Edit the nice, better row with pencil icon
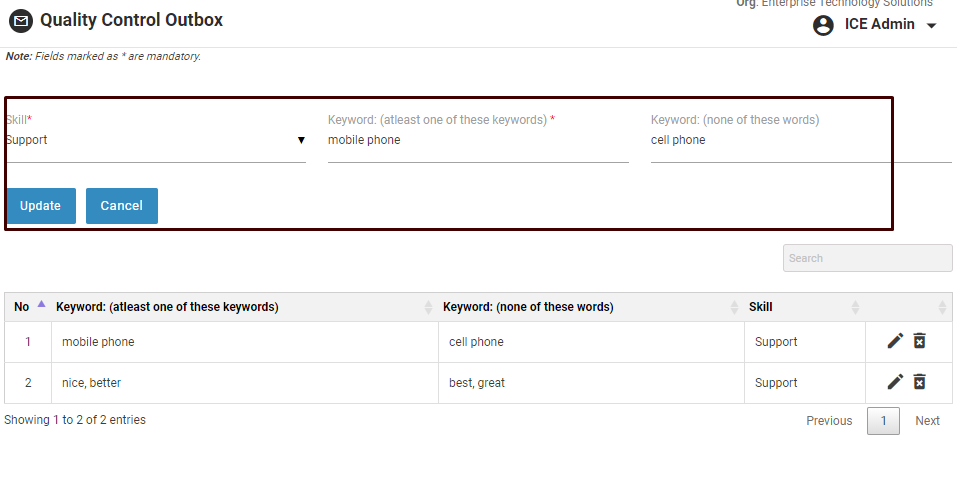957x483 pixels. click(x=895, y=382)
